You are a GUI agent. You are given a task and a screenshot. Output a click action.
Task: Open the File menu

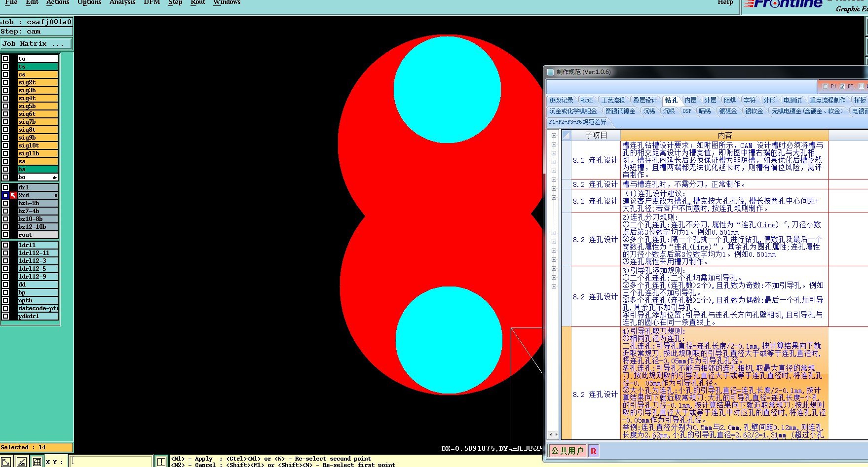pos(11,2)
